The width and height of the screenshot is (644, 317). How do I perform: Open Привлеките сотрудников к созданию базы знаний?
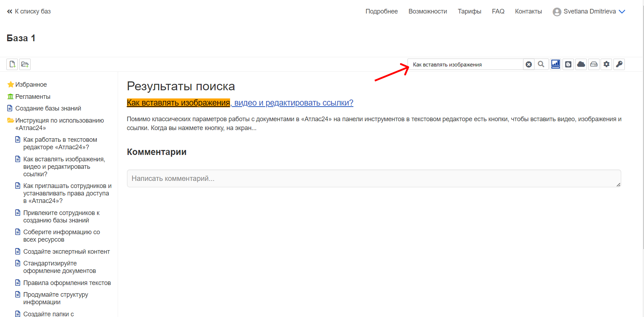61,216
